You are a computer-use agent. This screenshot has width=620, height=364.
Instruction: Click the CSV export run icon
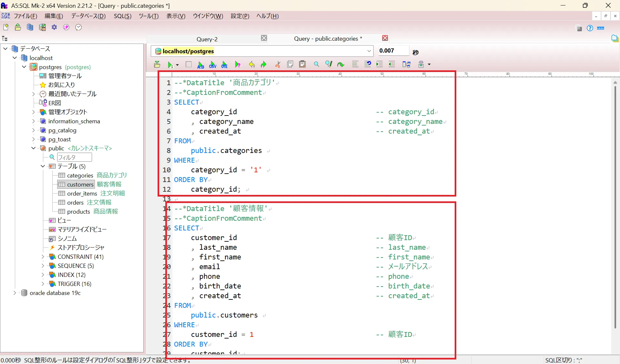pos(212,65)
